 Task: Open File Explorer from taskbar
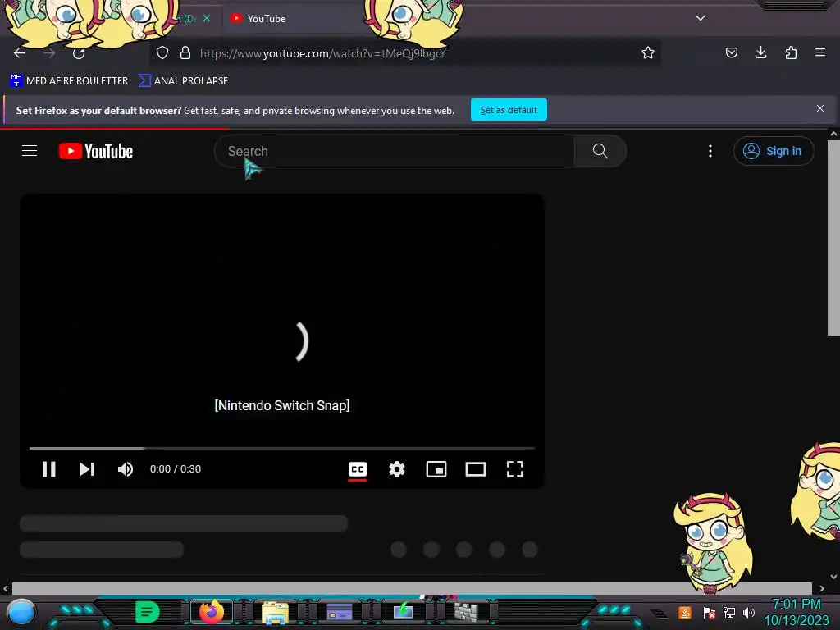click(x=276, y=612)
